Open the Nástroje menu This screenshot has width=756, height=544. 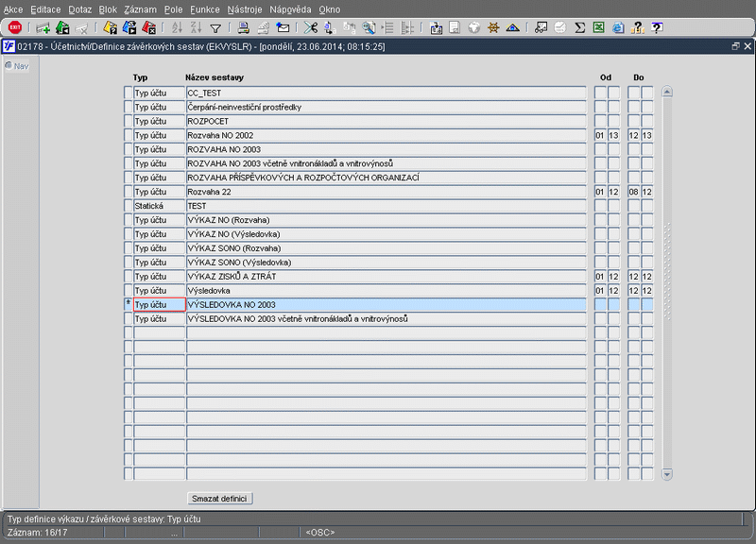click(x=245, y=9)
